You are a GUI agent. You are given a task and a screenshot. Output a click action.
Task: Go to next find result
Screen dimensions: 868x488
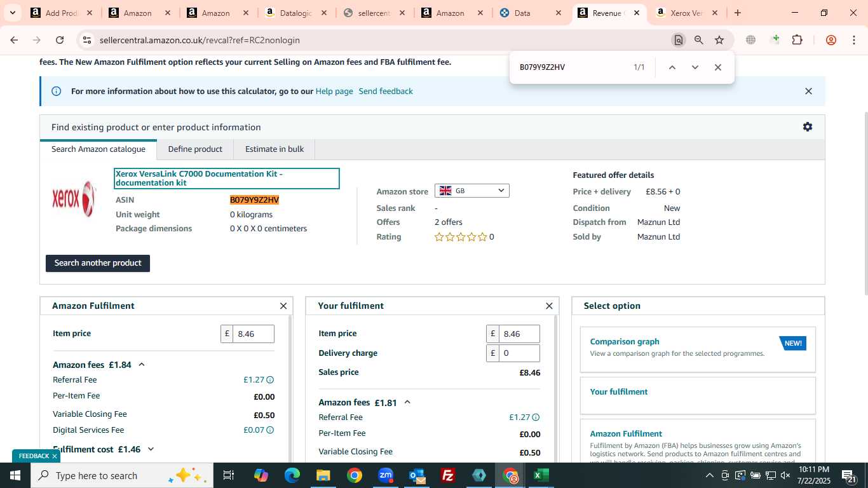pyautogui.click(x=695, y=67)
